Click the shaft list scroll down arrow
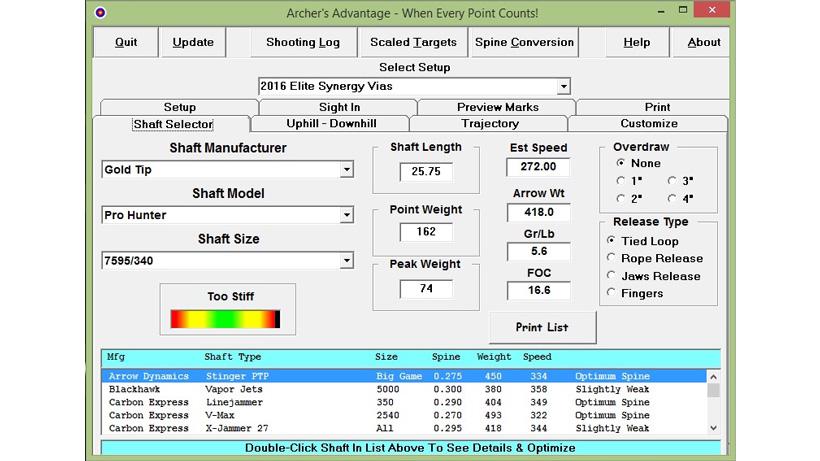820x461 pixels. (713, 428)
